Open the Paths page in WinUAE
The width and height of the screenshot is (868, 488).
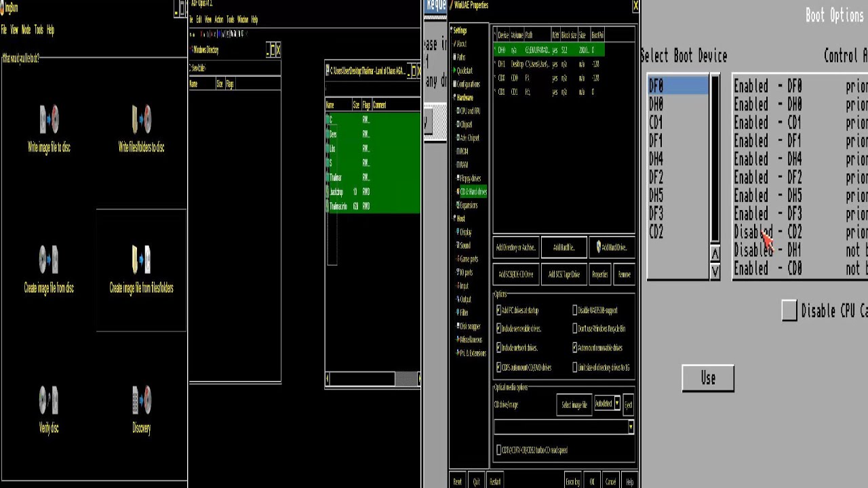click(461, 58)
